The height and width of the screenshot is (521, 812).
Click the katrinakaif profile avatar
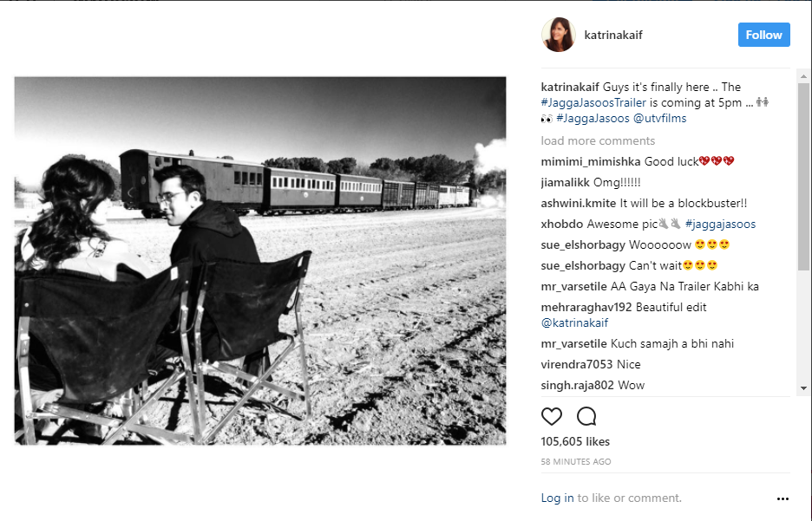[x=559, y=35]
